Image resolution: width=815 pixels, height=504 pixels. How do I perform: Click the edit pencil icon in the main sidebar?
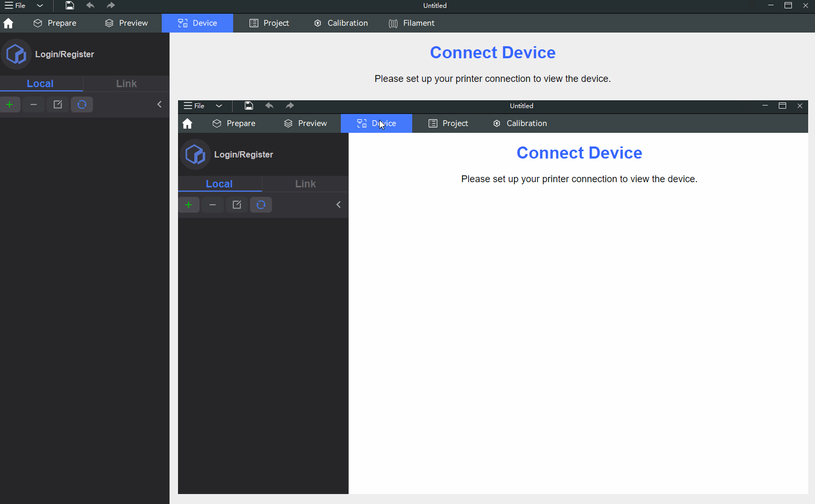[58, 104]
